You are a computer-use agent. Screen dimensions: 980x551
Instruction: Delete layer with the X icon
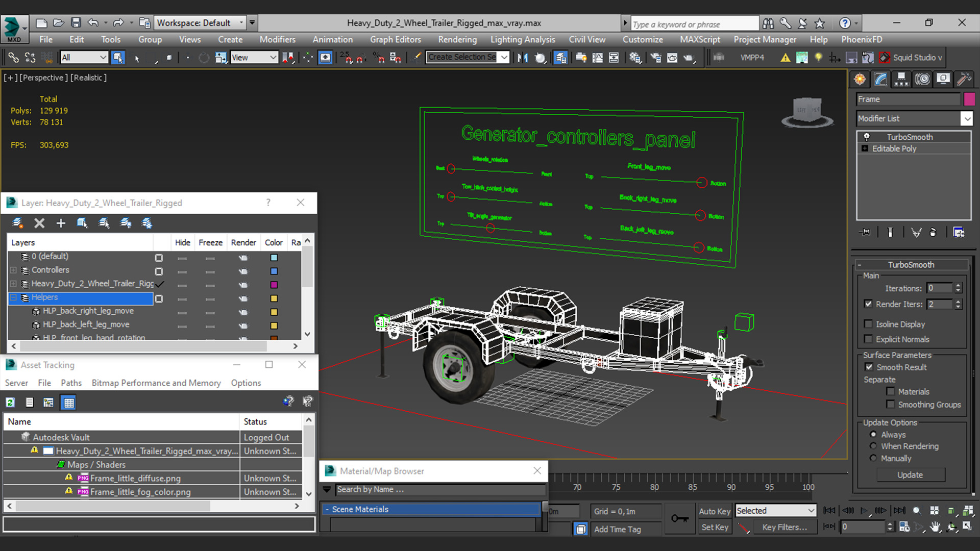pos(39,223)
